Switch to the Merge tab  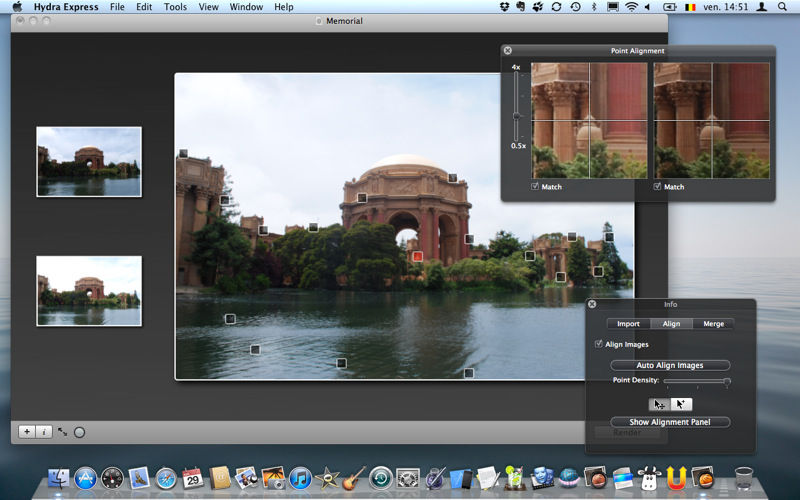713,324
